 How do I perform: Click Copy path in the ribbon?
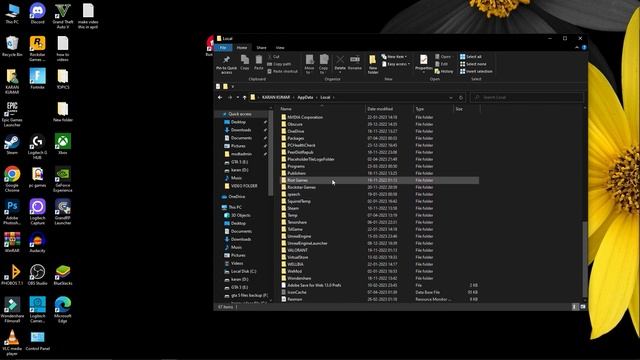tap(279, 64)
